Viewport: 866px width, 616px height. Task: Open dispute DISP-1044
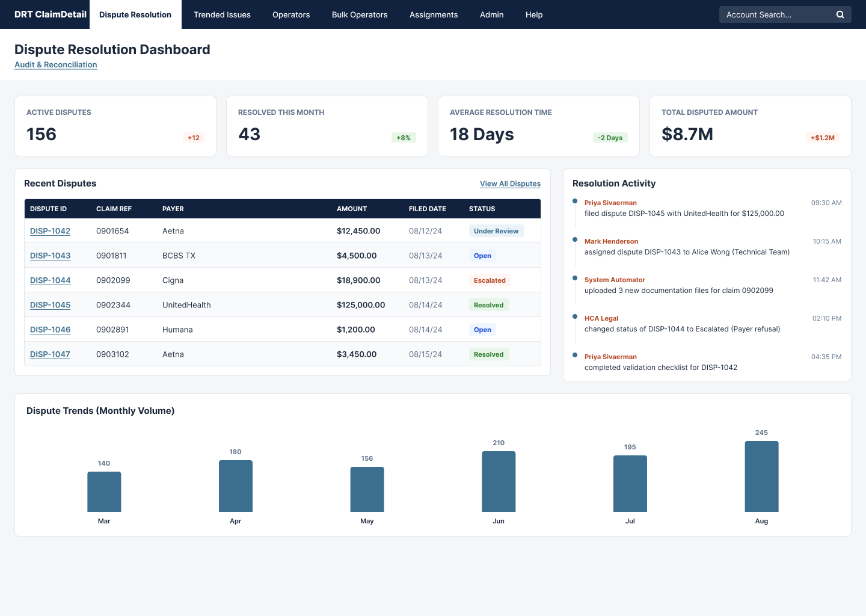click(51, 280)
